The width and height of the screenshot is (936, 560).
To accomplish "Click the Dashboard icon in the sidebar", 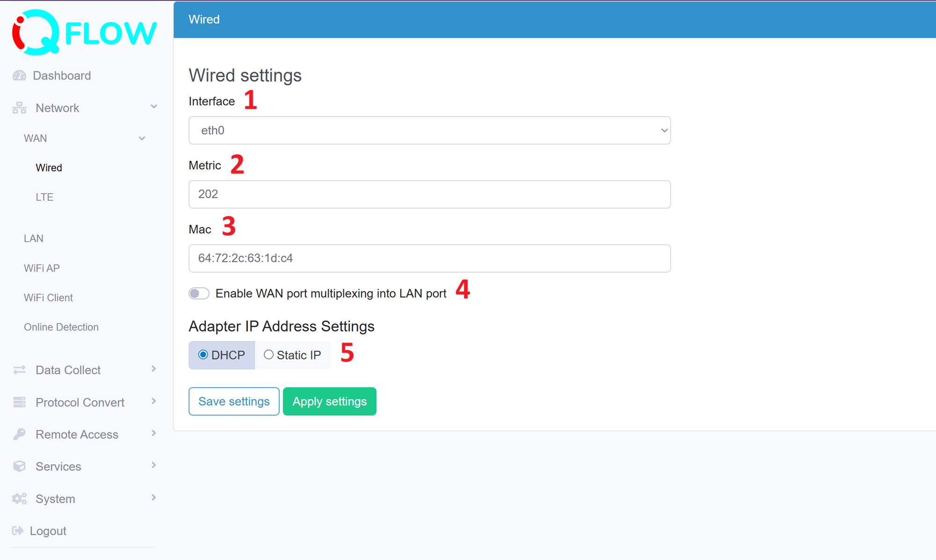I will [19, 75].
